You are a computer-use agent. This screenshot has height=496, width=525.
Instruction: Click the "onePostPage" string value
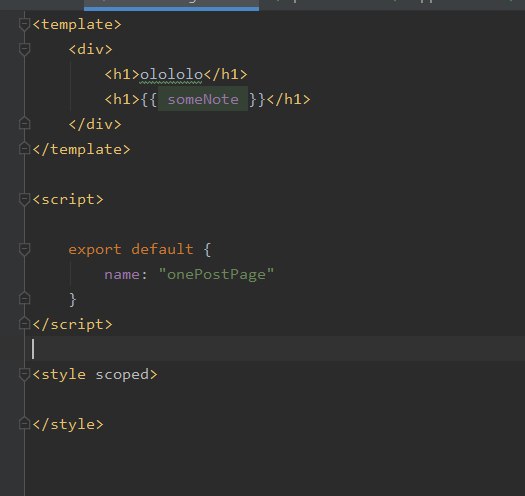[x=216, y=274]
